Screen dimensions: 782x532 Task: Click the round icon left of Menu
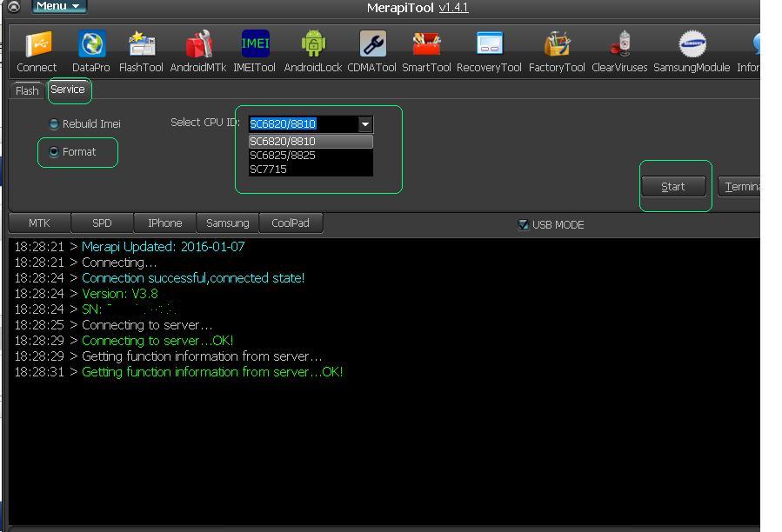[x=14, y=6]
